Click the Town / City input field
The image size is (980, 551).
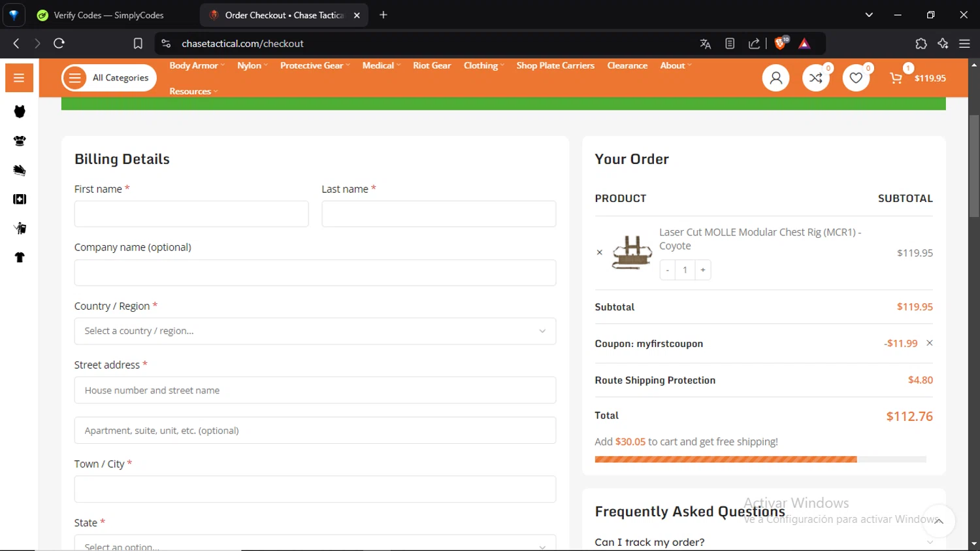(x=315, y=489)
